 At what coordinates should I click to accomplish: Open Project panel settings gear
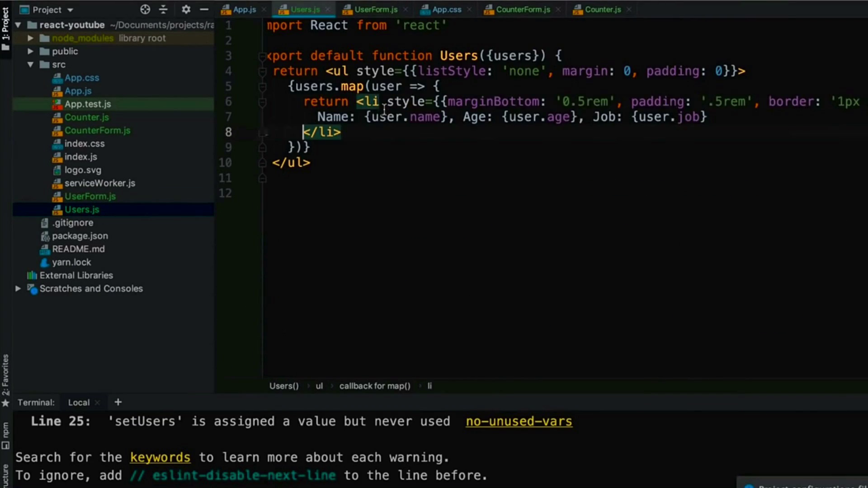[186, 9]
